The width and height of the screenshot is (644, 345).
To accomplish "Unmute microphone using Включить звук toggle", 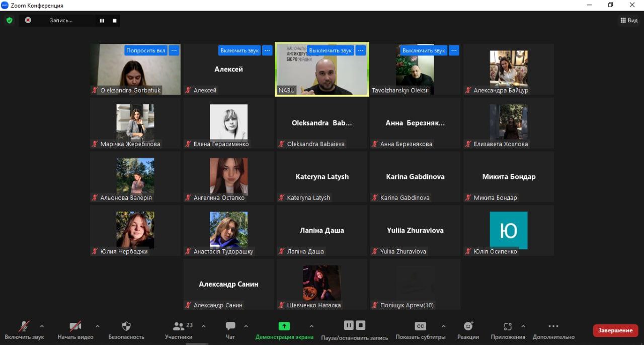I will 24,326.
